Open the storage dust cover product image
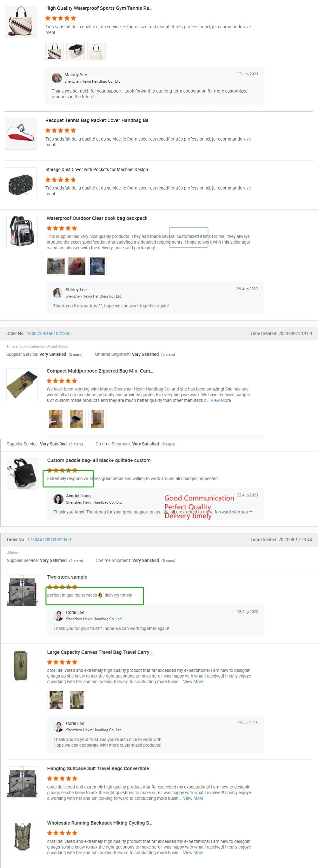Screen dimensions: 318x868 click(x=21, y=183)
